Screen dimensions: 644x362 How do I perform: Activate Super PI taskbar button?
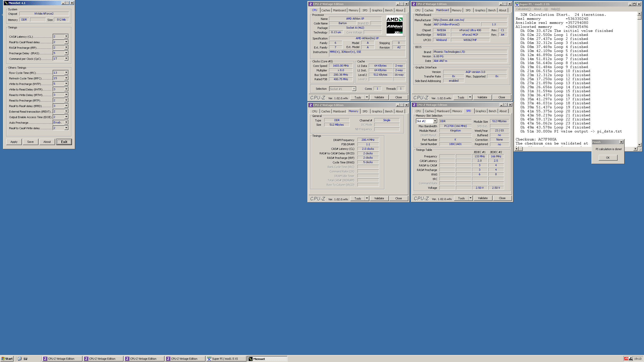click(x=226, y=359)
